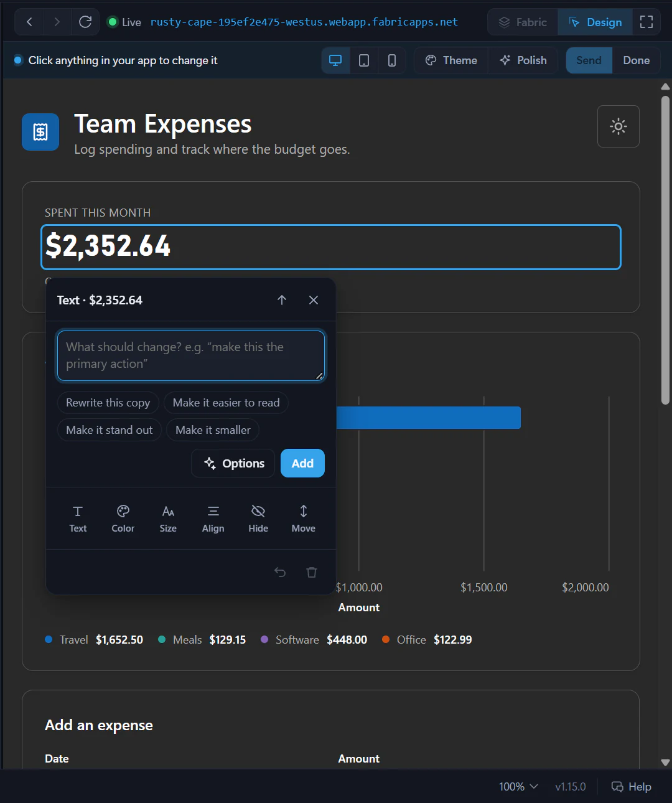This screenshot has width=672, height=803.
Task: Click the Office amount $122.99
Action: click(453, 640)
